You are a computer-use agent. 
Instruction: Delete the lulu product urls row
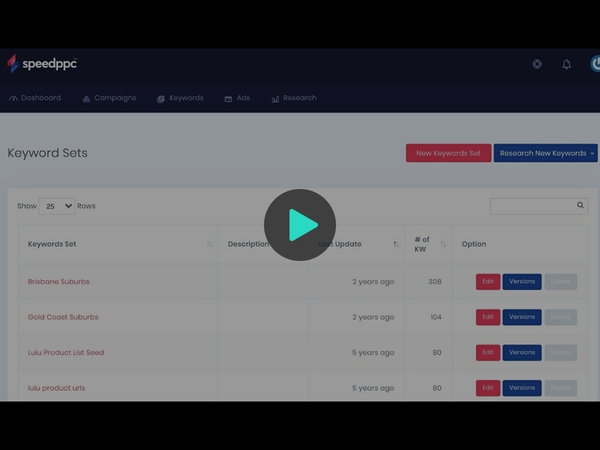(x=561, y=388)
